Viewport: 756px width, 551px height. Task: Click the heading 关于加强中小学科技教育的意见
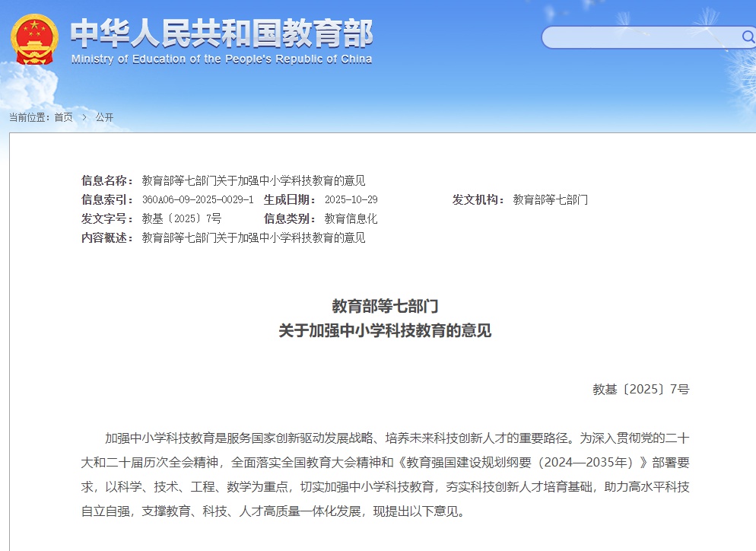point(385,330)
